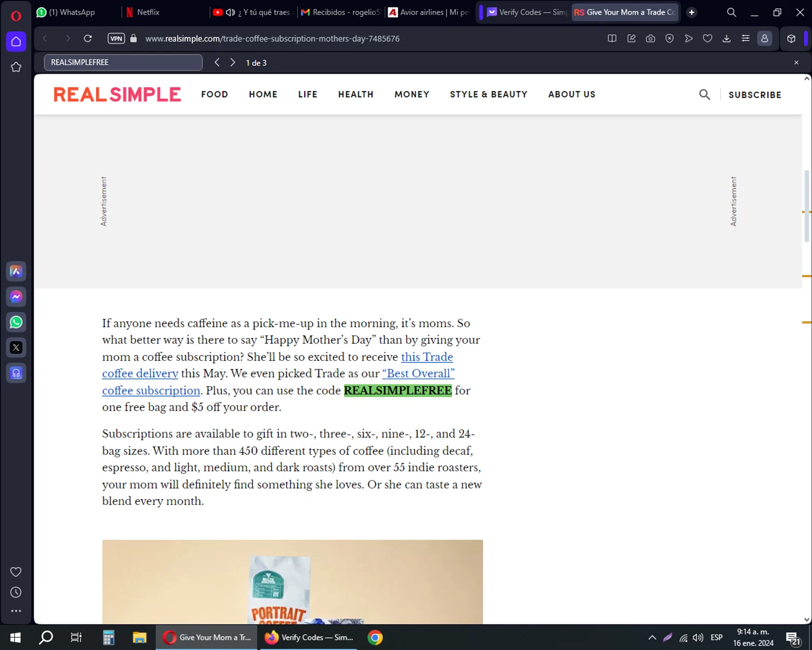This screenshot has height=650, width=812.
Task: Go to the next find match
Action: pos(233,62)
